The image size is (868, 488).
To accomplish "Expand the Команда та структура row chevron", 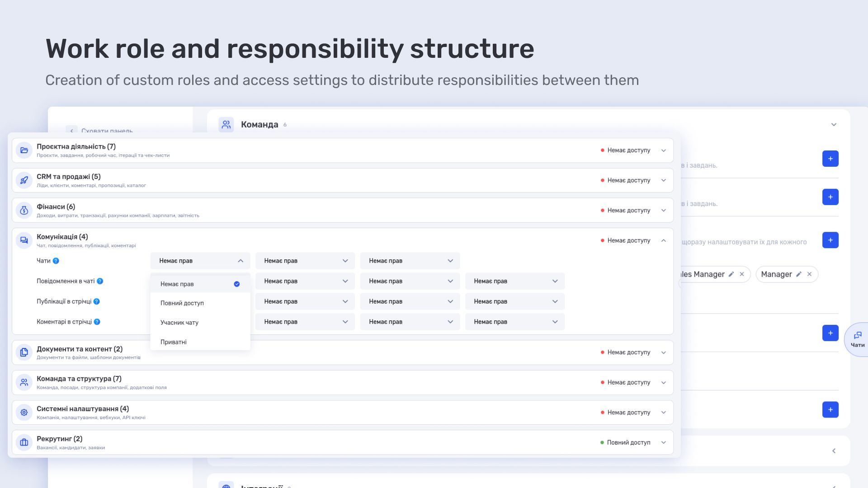I will [x=664, y=382].
